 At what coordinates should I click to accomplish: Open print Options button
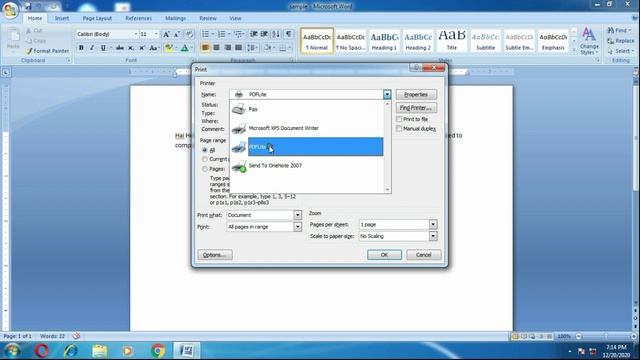(215, 255)
